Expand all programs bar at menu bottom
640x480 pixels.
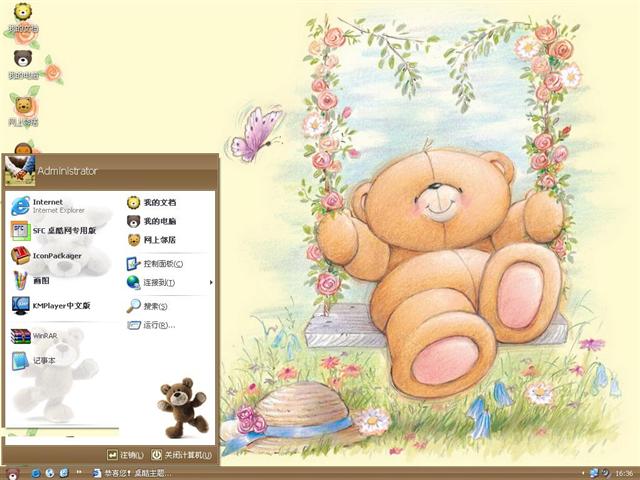click(x=62, y=432)
